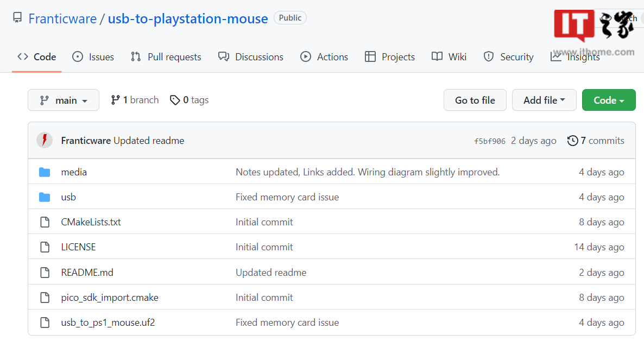
Task: Switch to the Code tab
Action: pyautogui.click(x=36, y=56)
